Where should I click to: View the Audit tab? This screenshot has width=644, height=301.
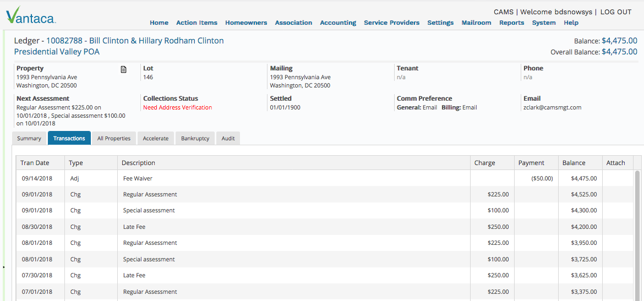(228, 138)
